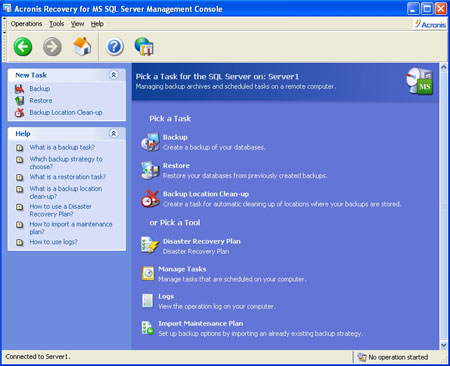Launch the Disaster Recovery Plan tool heading
450x366 pixels.
tap(202, 241)
